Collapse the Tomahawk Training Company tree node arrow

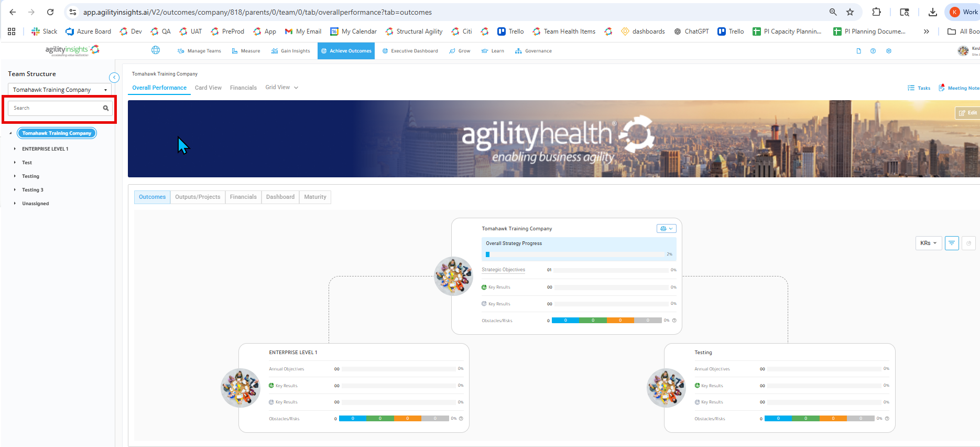click(10, 133)
